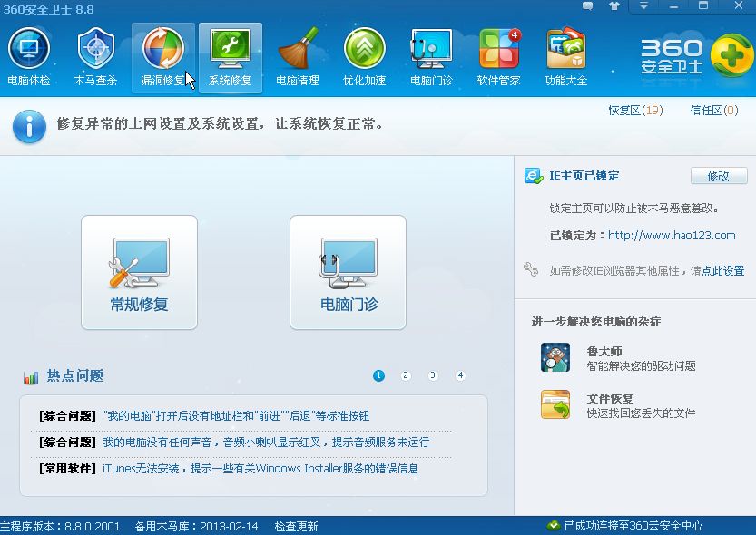Viewport: 756px width, 535px height.
Task: Click 智能解决您的驱动问题 description
Action: point(642,366)
